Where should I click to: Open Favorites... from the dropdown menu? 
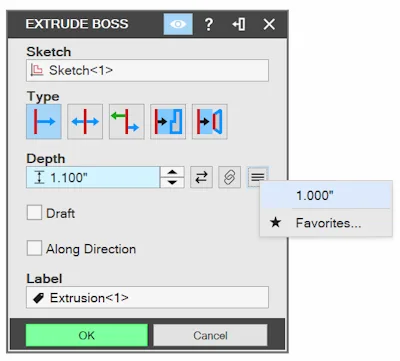pos(326,223)
